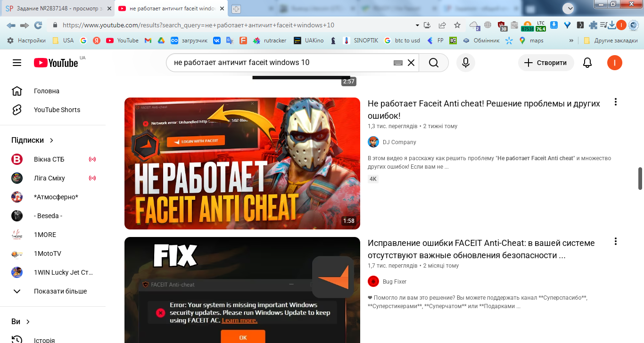
Task: Close the YouTube search results tab
Action: [223, 8]
